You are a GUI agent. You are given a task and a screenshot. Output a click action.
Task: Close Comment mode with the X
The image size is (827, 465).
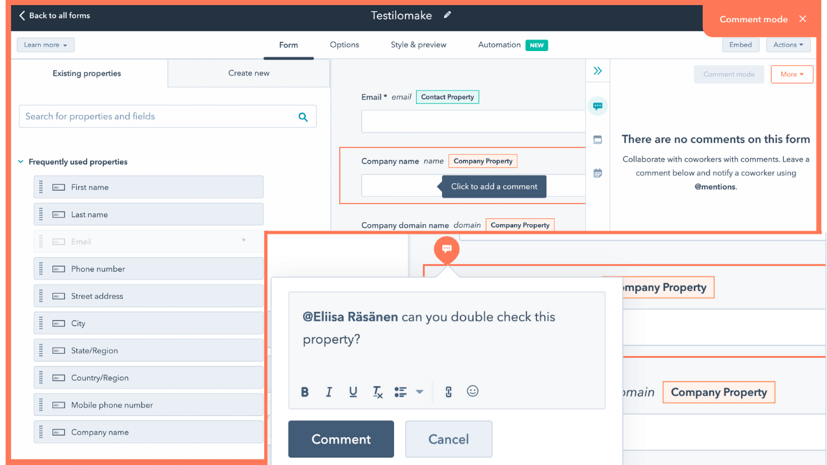[803, 19]
